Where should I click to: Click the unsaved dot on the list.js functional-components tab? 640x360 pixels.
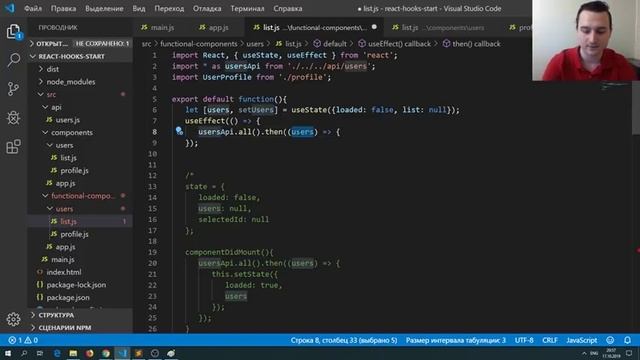pyautogui.click(x=374, y=27)
